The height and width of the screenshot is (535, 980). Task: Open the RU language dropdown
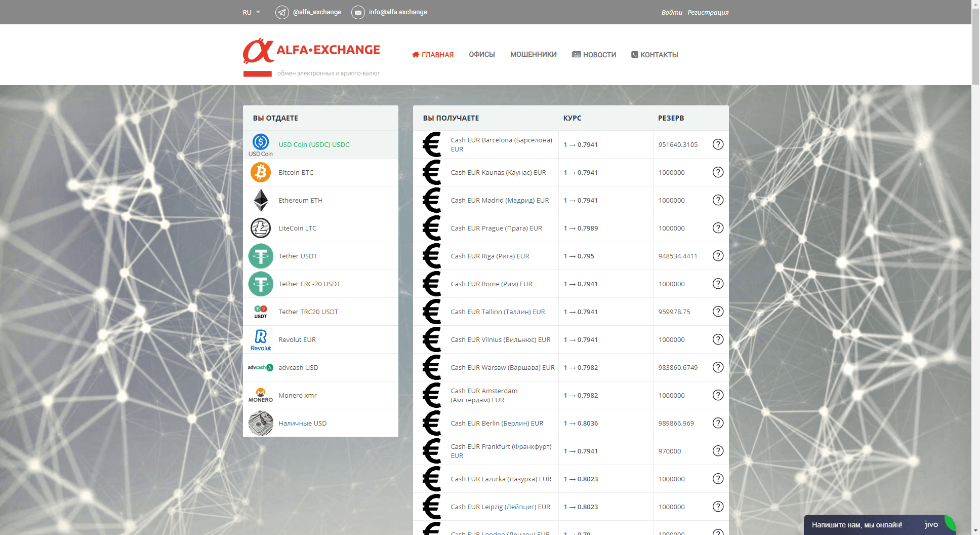[x=251, y=12]
